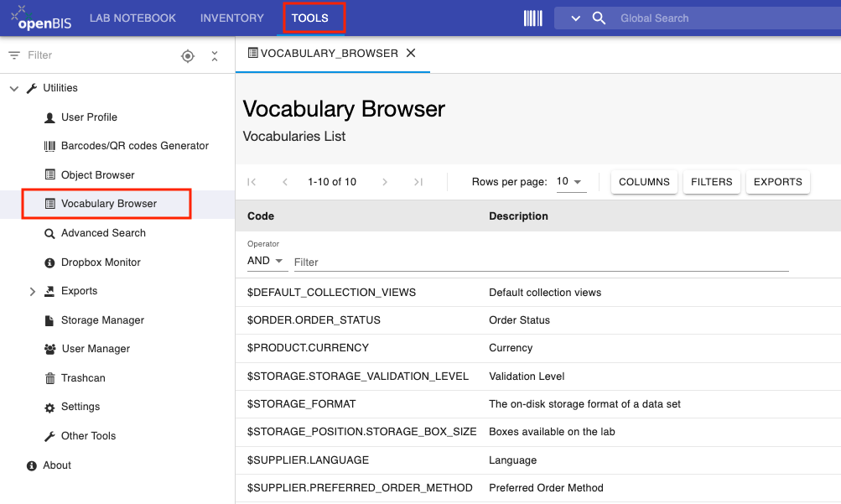The height and width of the screenshot is (504, 841).
Task: Open Storage Manager
Action: coord(102,320)
